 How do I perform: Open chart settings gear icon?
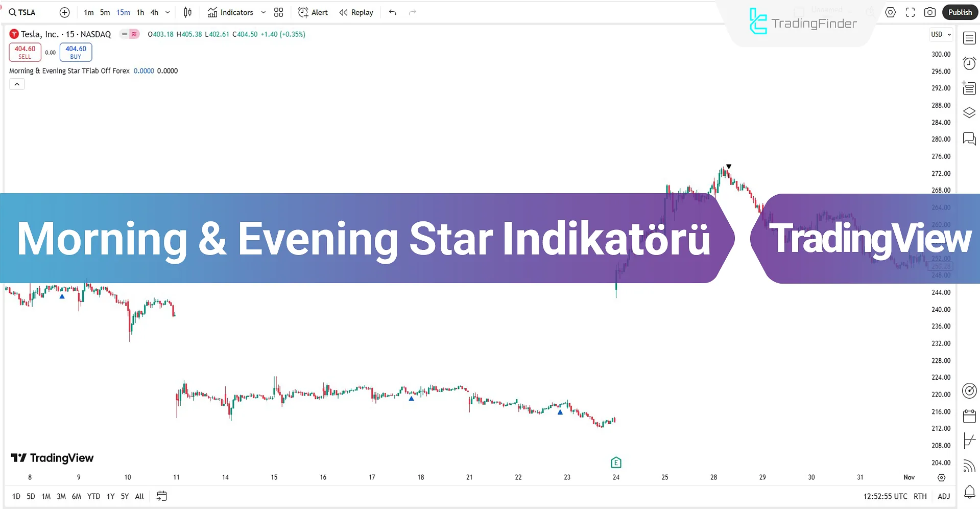pyautogui.click(x=890, y=12)
